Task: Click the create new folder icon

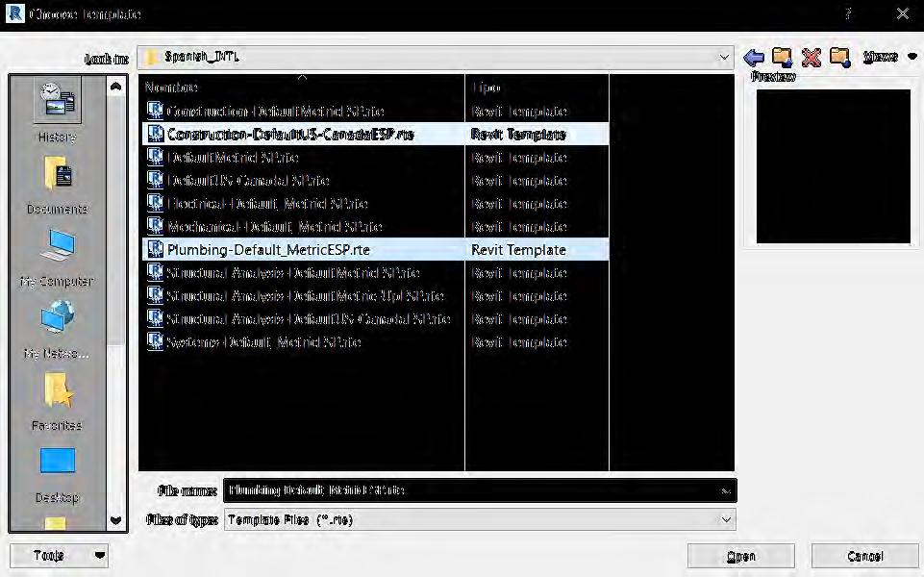Action: click(839, 57)
